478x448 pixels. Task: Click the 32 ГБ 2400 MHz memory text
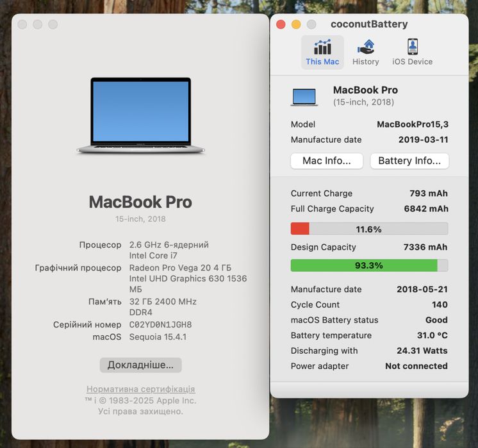(x=163, y=302)
